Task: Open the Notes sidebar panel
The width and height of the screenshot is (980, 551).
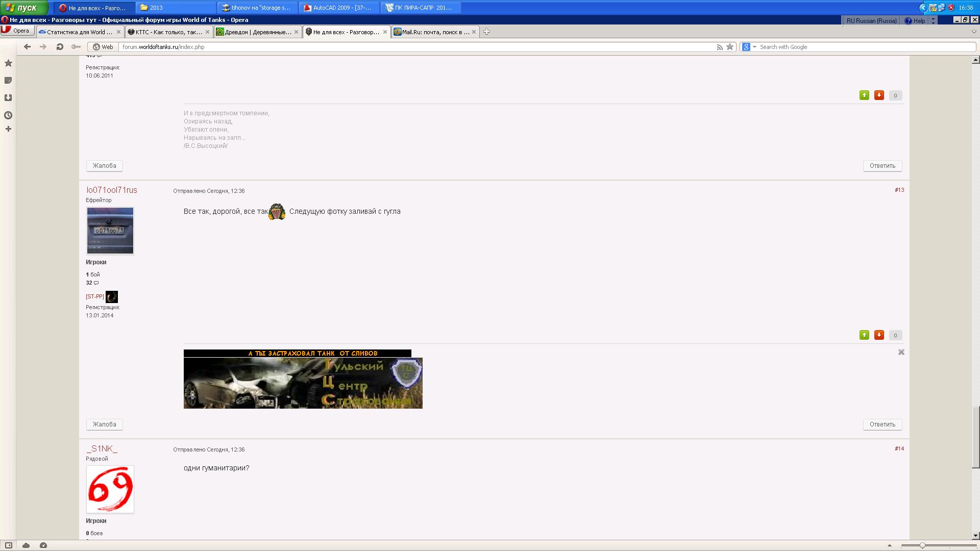Action: (x=8, y=81)
